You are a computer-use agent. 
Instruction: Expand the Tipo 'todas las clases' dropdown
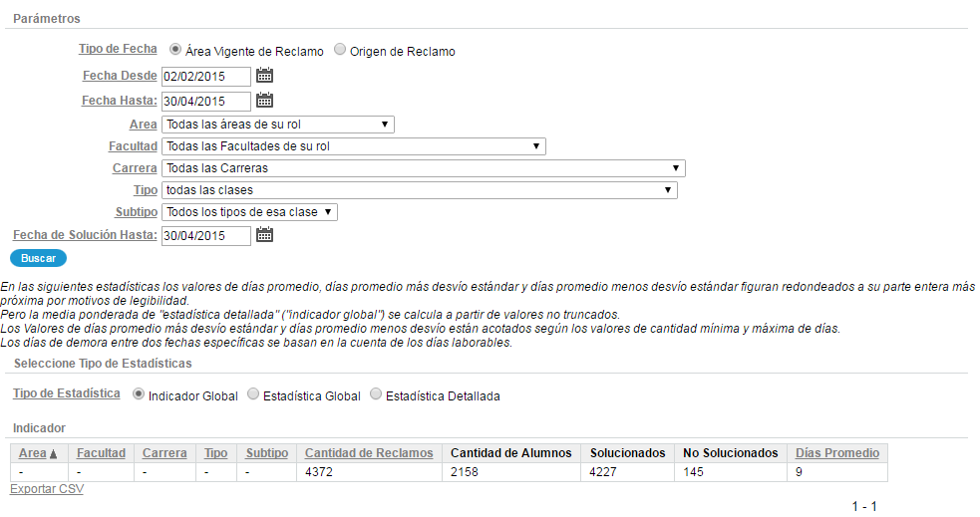coord(420,190)
